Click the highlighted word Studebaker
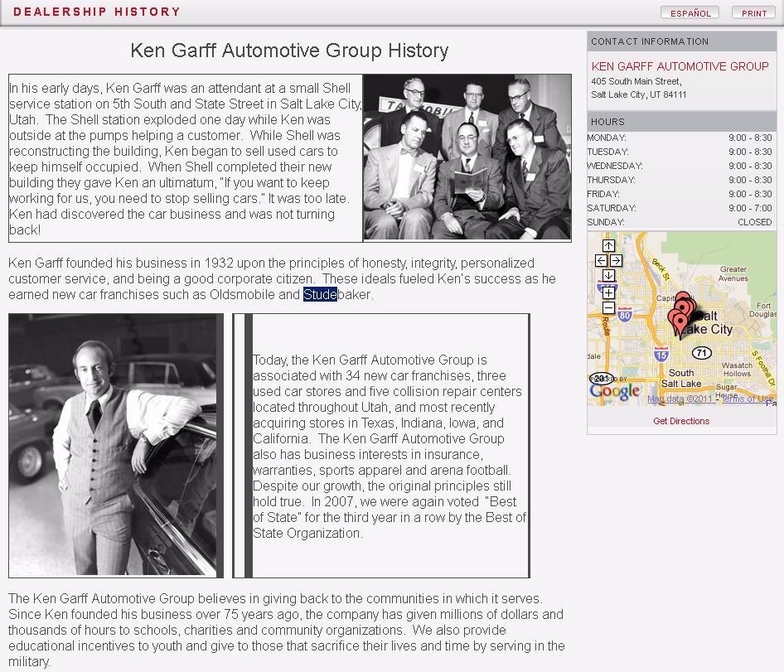 click(x=337, y=294)
